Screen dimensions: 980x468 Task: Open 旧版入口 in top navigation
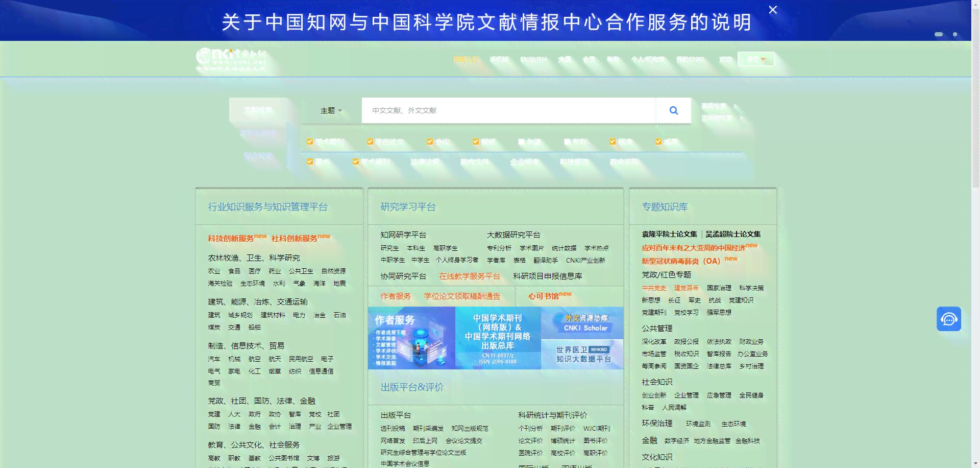[x=466, y=59]
